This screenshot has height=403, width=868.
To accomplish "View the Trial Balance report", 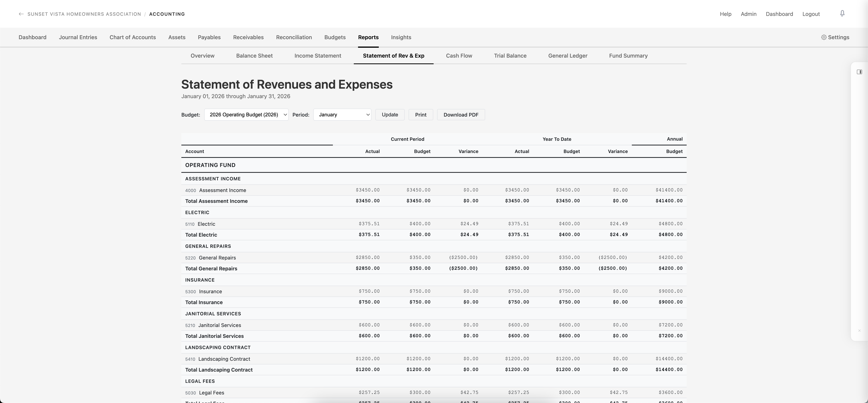I will click(x=510, y=56).
